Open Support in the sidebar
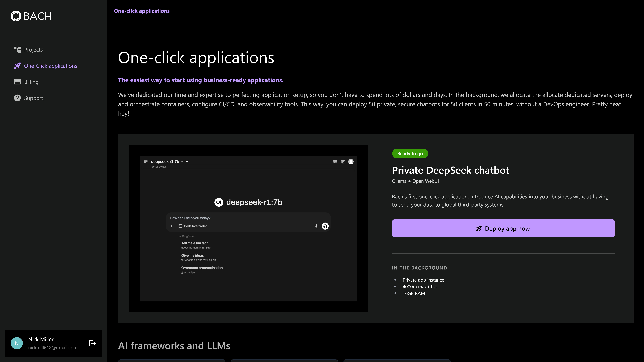Image resolution: width=644 pixels, height=362 pixels. [34, 98]
